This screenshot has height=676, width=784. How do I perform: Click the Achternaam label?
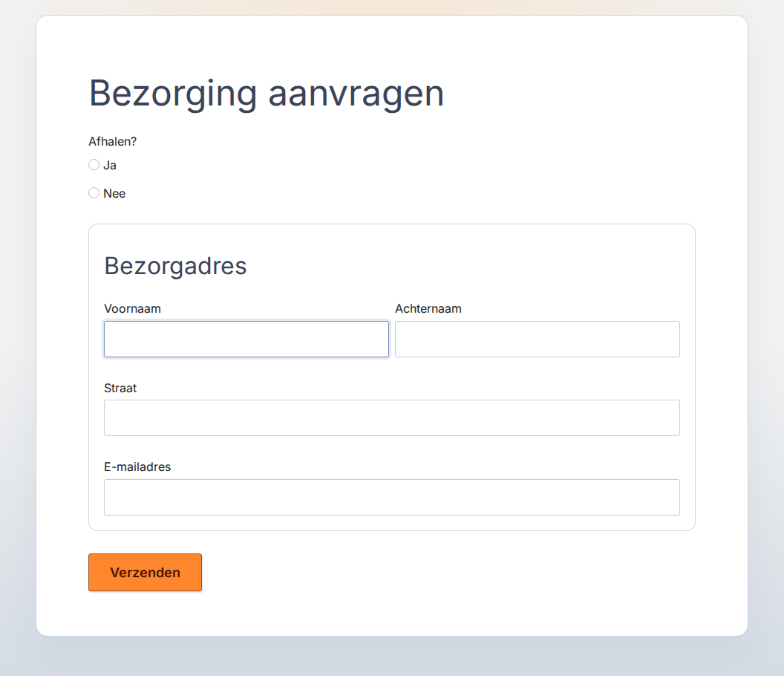pyautogui.click(x=428, y=309)
